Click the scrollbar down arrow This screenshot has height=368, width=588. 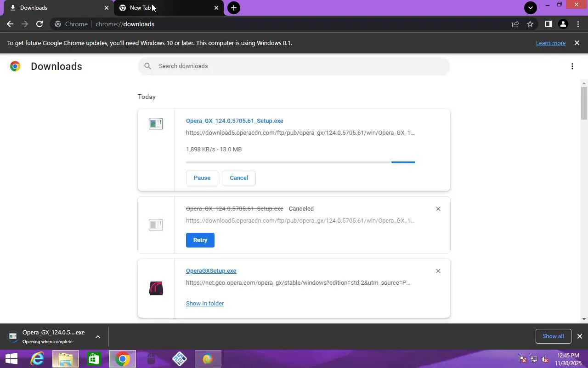point(584,319)
